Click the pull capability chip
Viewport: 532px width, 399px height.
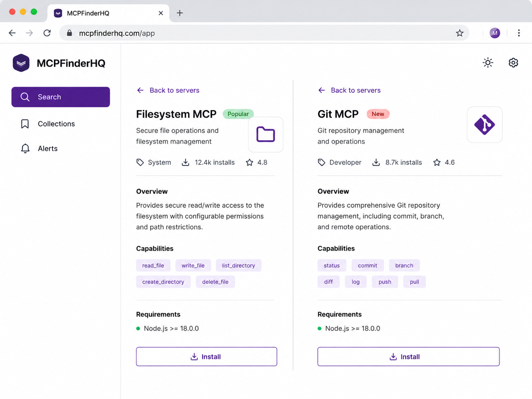click(x=414, y=282)
